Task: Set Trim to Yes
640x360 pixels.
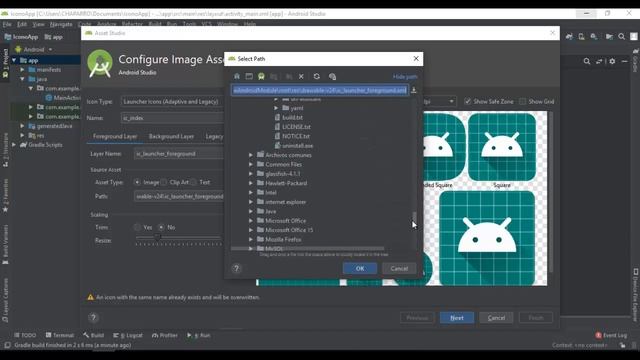Action: click(x=137, y=227)
